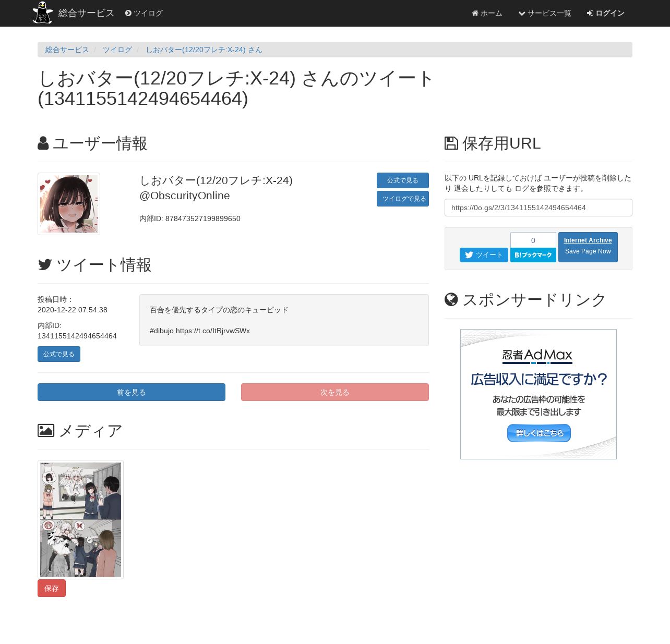The height and width of the screenshot is (644, 670).
Task: Click the user profile avatar image
Action: pos(69,204)
